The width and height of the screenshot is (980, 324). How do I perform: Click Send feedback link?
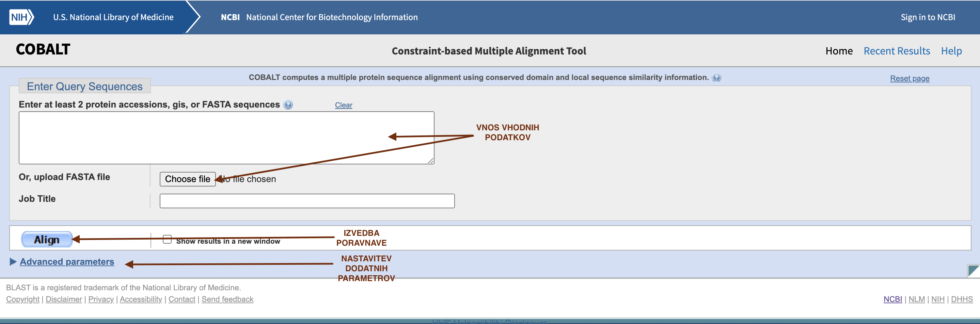tap(227, 299)
